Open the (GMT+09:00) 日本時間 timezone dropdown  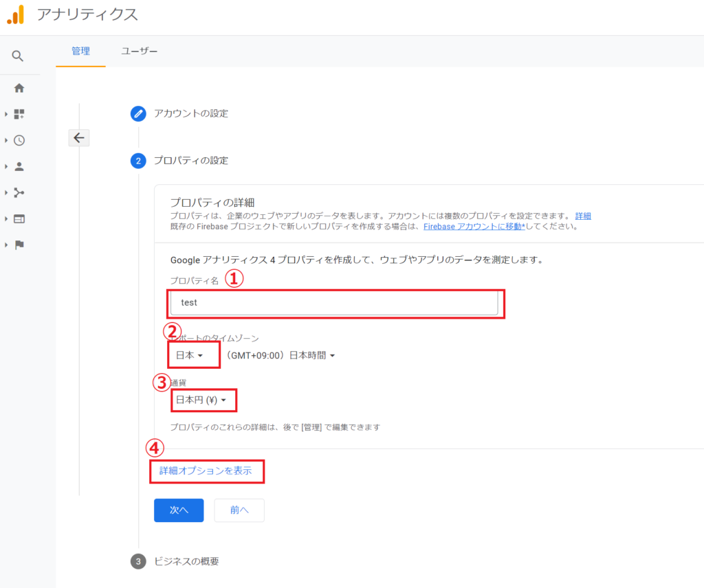point(280,355)
